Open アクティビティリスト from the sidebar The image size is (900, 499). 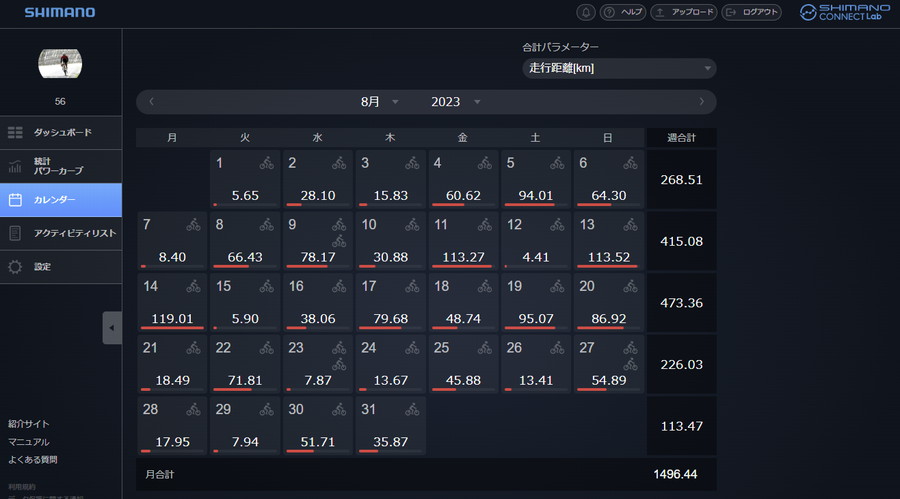point(61,233)
